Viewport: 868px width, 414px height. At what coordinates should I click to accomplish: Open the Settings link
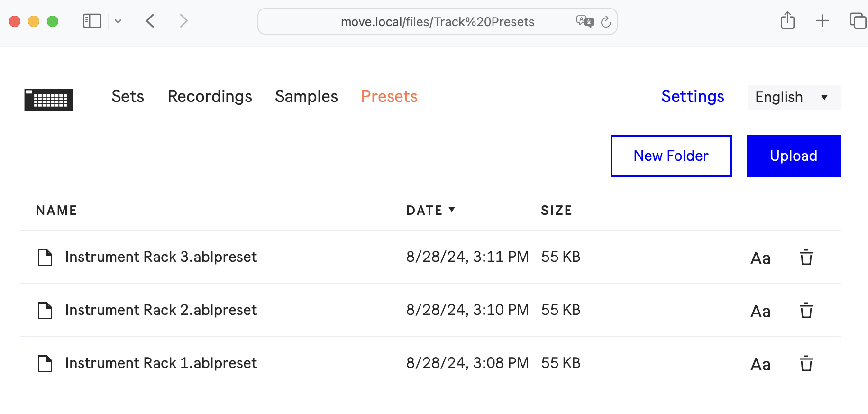693,96
